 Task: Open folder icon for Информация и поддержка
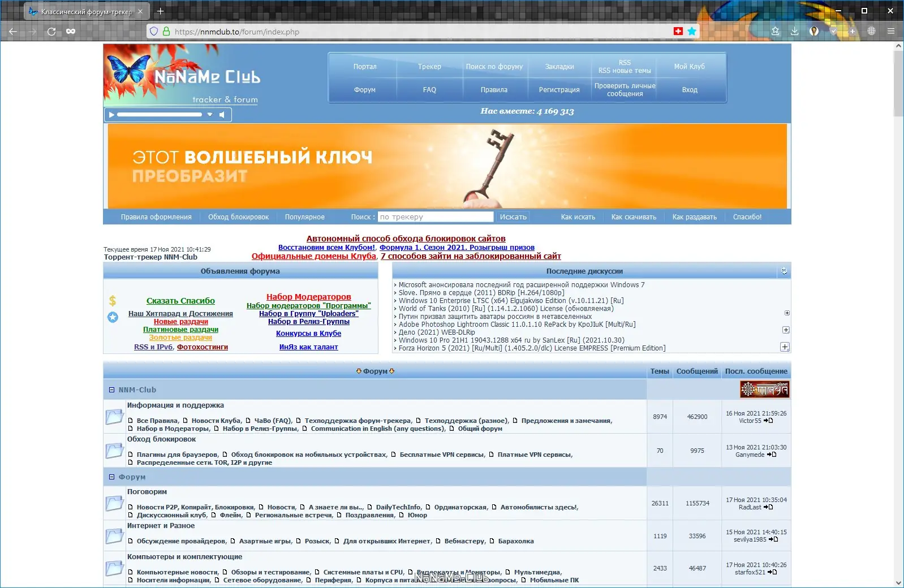pyautogui.click(x=114, y=417)
